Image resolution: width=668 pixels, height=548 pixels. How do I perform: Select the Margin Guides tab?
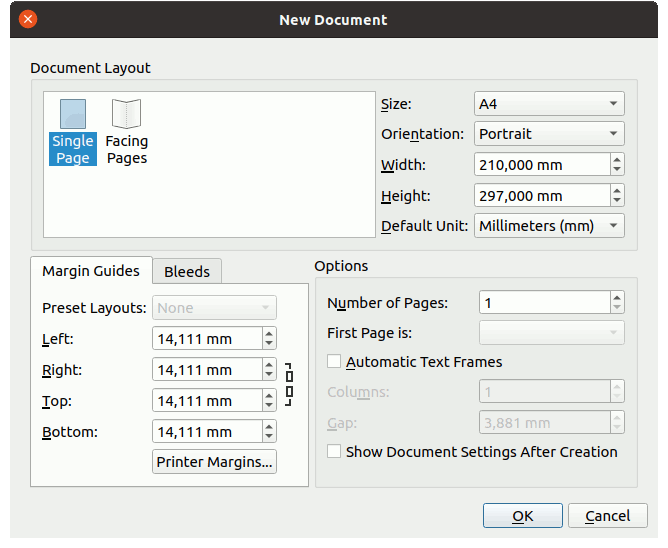click(x=91, y=271)
